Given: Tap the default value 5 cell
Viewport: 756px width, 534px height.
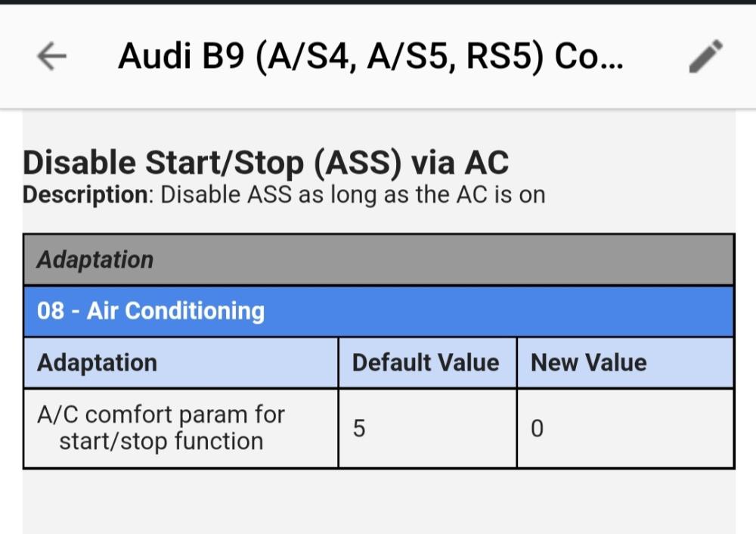Looking at the screenshot, I should [427, 428].
